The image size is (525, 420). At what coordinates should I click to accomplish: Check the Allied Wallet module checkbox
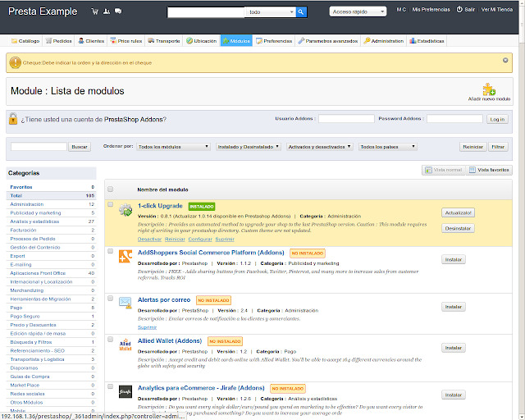click(x=111, y=340)
